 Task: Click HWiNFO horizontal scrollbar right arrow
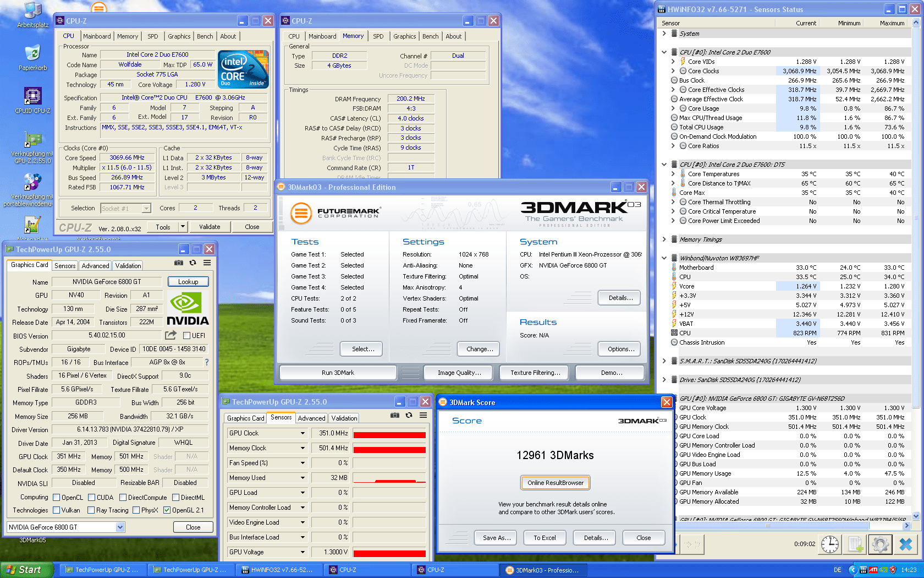coord(907,526)
